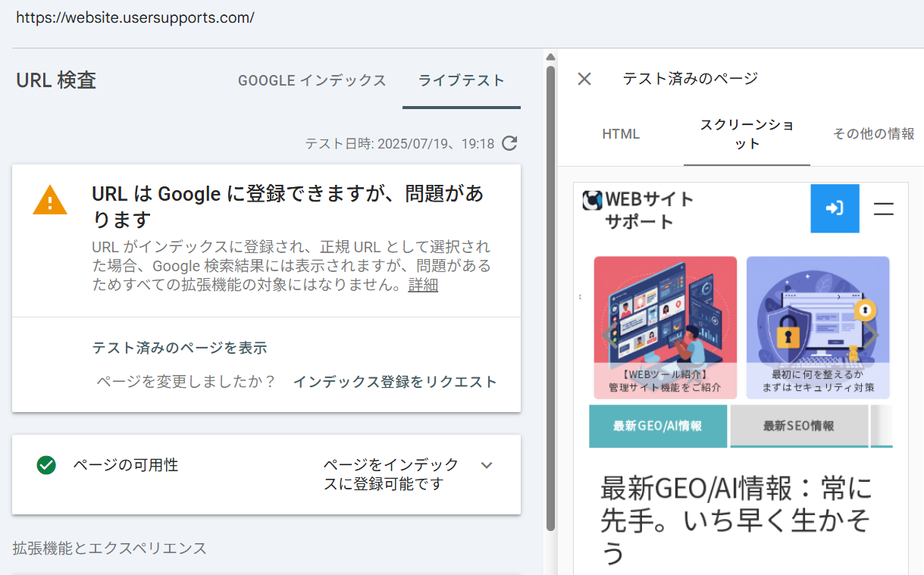Click インデックス登録をリクエスト
The width and height of the screenshot is (924, 575).
coord(395,382)
